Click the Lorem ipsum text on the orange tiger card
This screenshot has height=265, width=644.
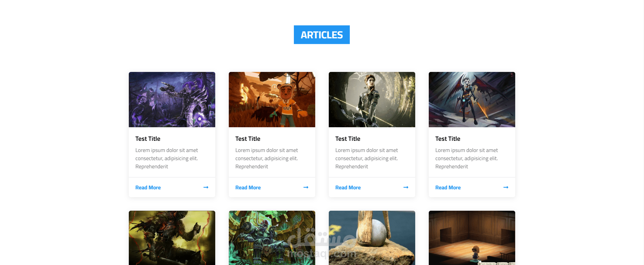pyautogui.click(x=267, y=158)
